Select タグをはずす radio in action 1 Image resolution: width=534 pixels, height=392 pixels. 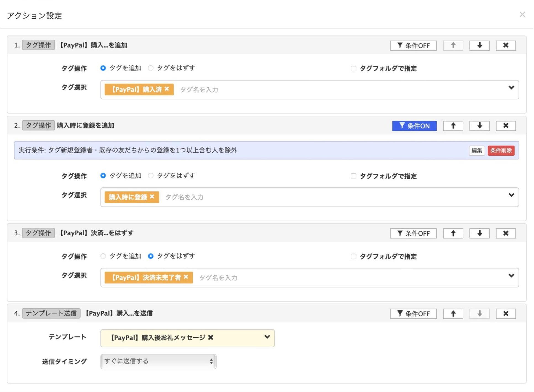pos(151,68)
